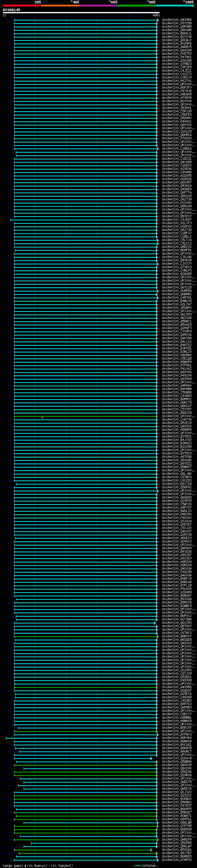Select the UniRef100_Q861U7 label

pos(177,406)
